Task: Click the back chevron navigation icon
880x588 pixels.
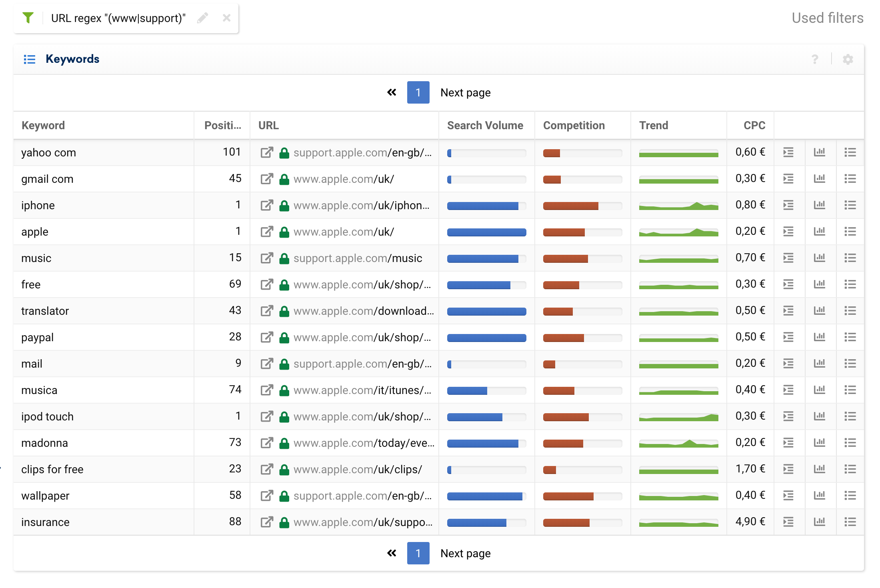Action: click(392, 92)
